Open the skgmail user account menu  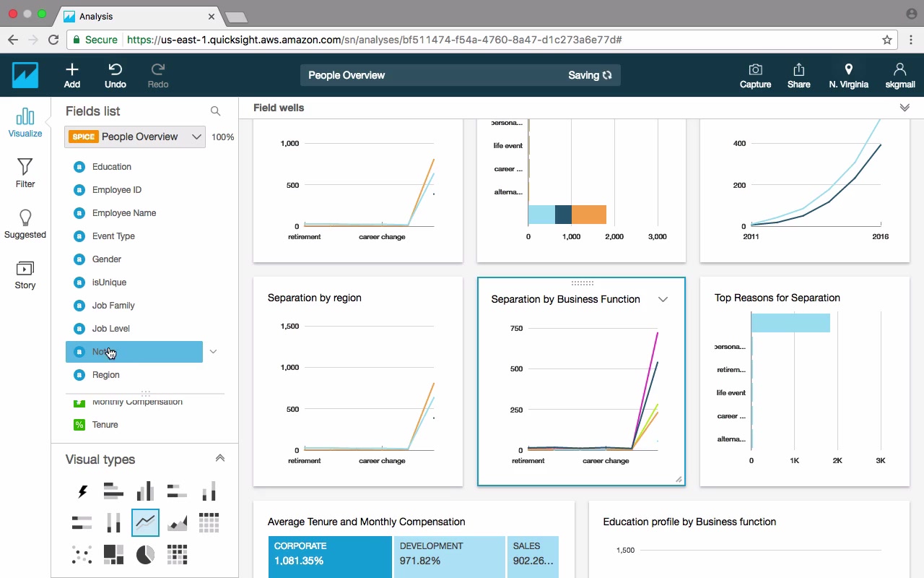pos(900,75)
